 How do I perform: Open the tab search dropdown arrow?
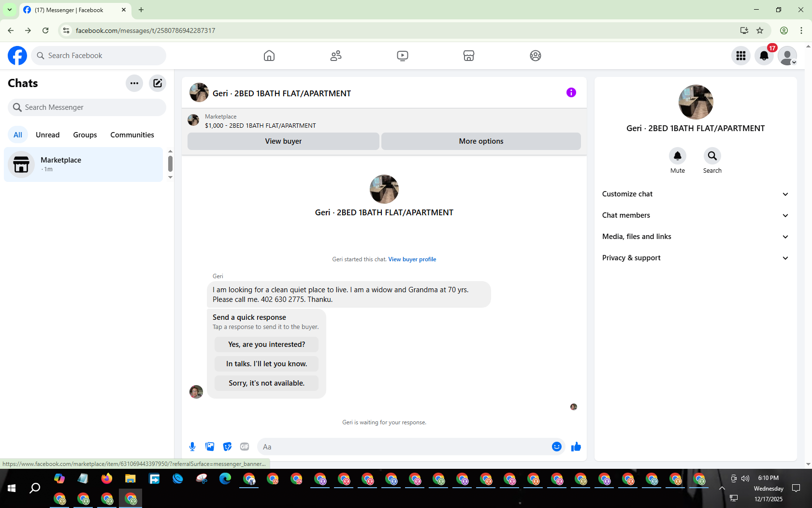[10, 10]
